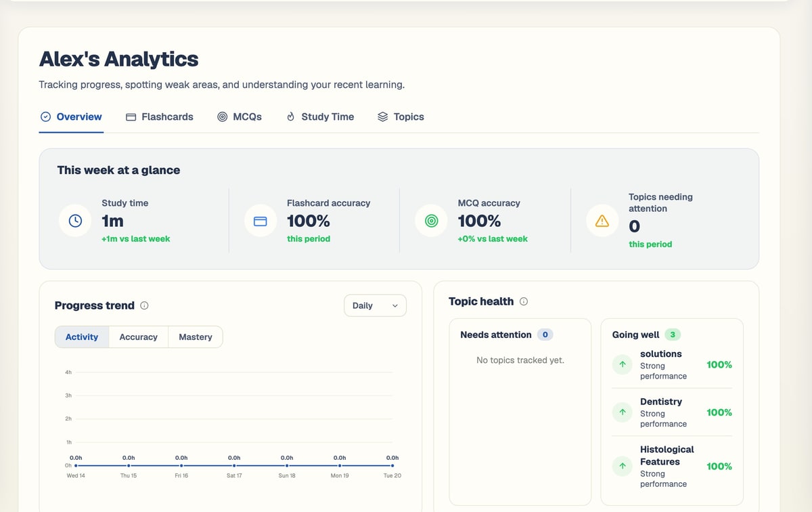Click the flame icon on Study Time tab

(x=291, y=116)
